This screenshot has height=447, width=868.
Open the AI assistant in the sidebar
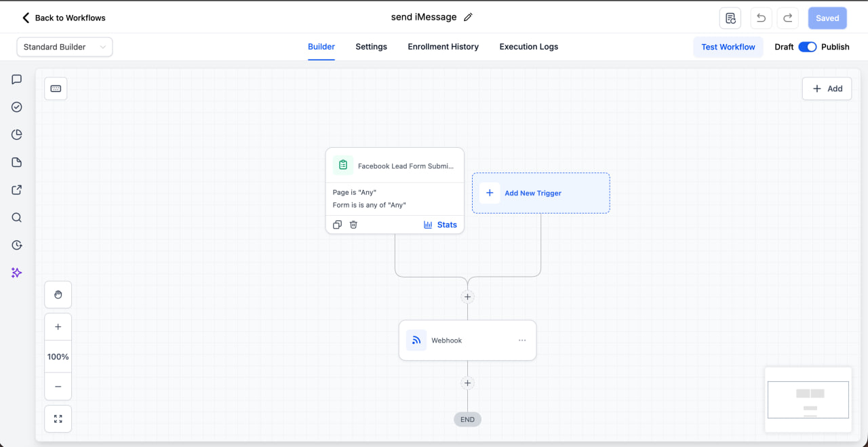[16, 273]
